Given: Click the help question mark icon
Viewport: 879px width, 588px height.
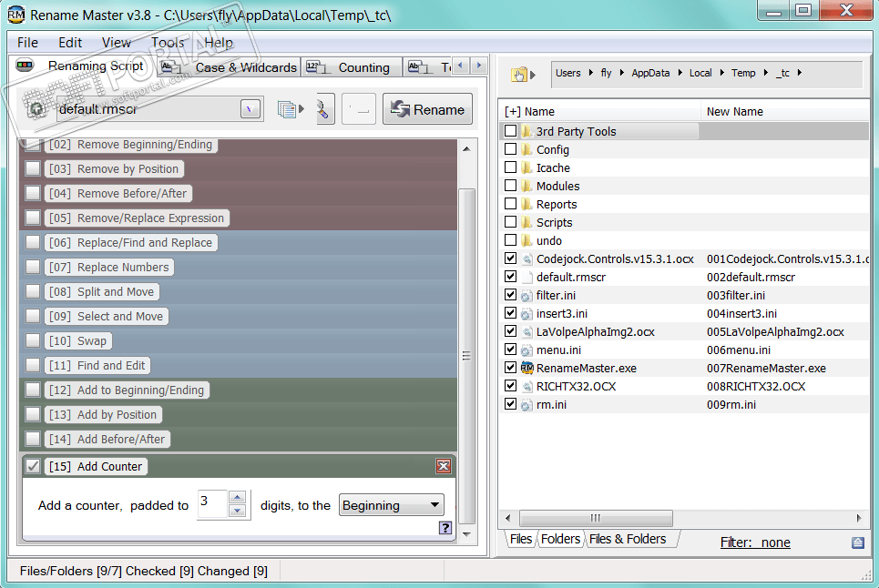Looking at the screenshot, I should coord(445,528).
